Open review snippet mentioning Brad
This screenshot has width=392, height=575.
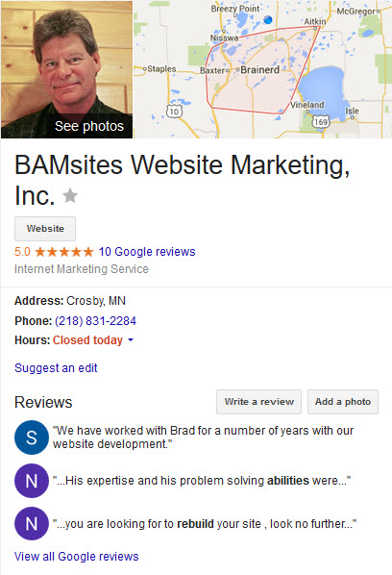coord(203,437)
